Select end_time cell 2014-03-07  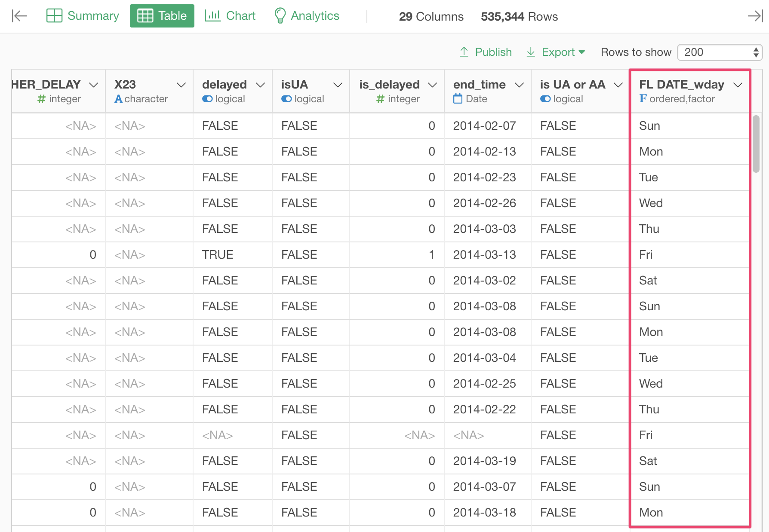tap(488, 487)
